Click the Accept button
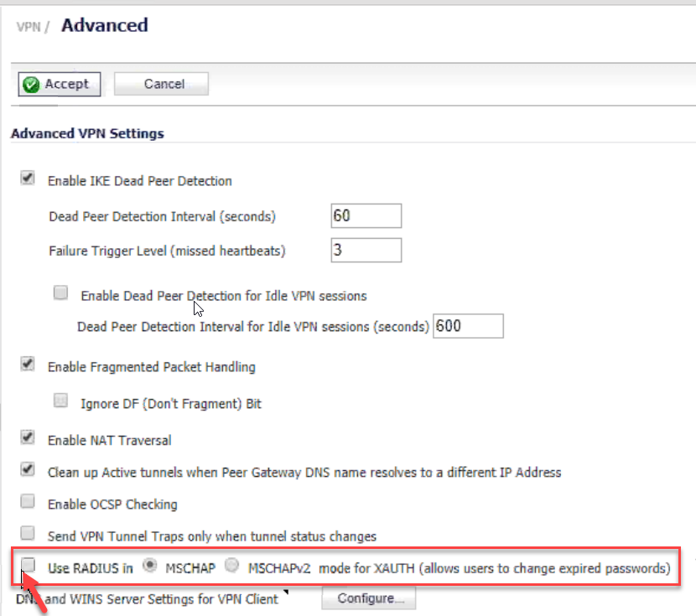The width and height of the screenshot is (696, 616). 60,84
